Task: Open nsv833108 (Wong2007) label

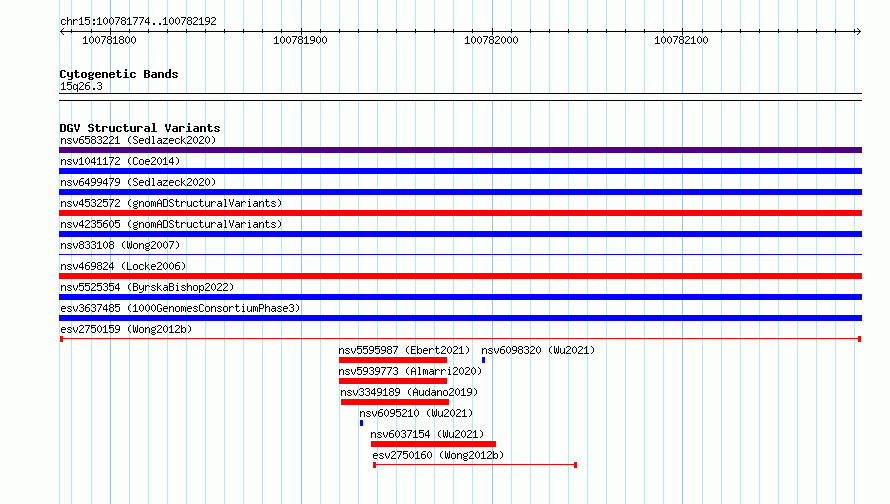Action: (x=120, y=245)
